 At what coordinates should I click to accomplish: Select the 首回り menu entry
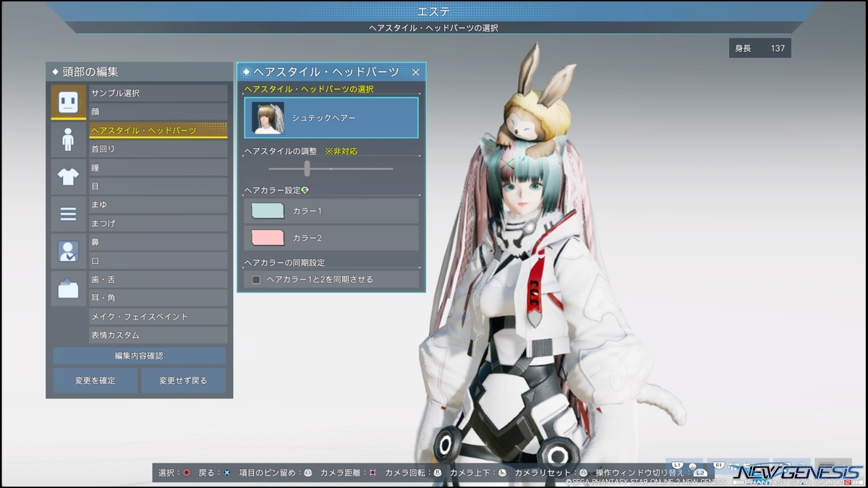(x=158, y=149)
